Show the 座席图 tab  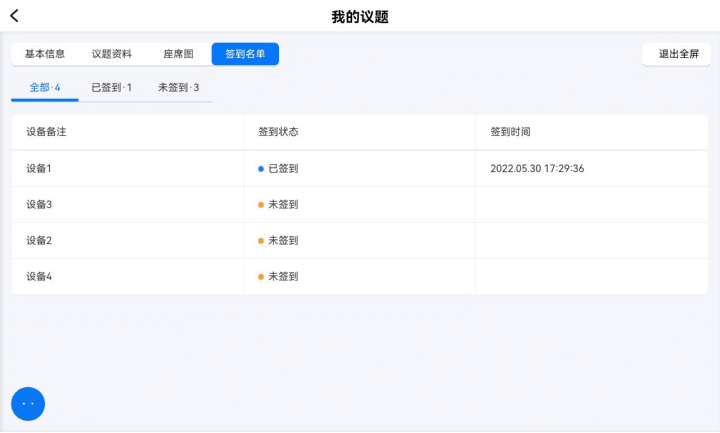click(x=178, y=54)
